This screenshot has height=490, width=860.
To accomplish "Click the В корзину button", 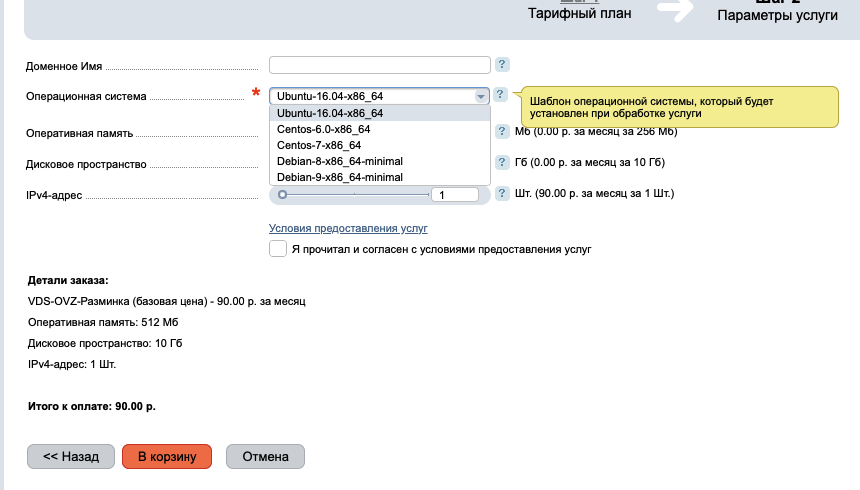I will [166, 456].
